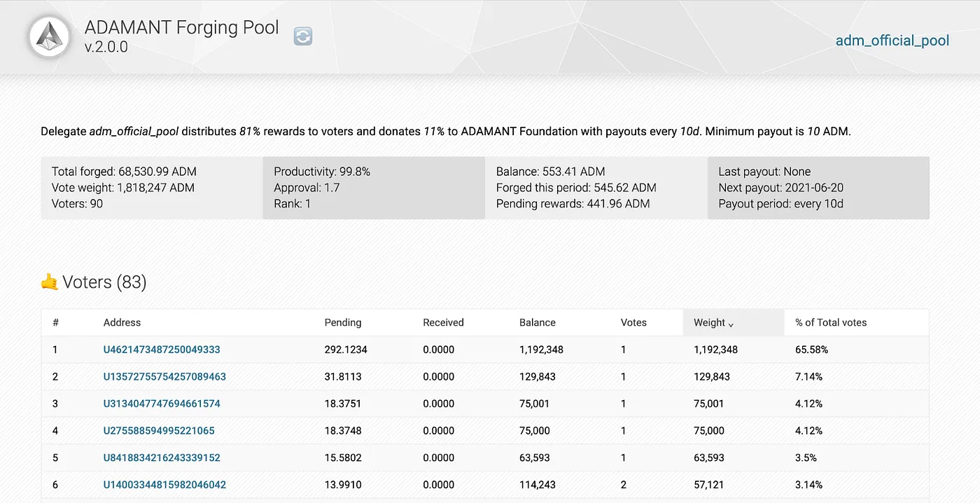Image resolution: width=980 pixels, height=503 pixels.
Task: Sort by the Pending column header
Action: click(x=343, y=322)
